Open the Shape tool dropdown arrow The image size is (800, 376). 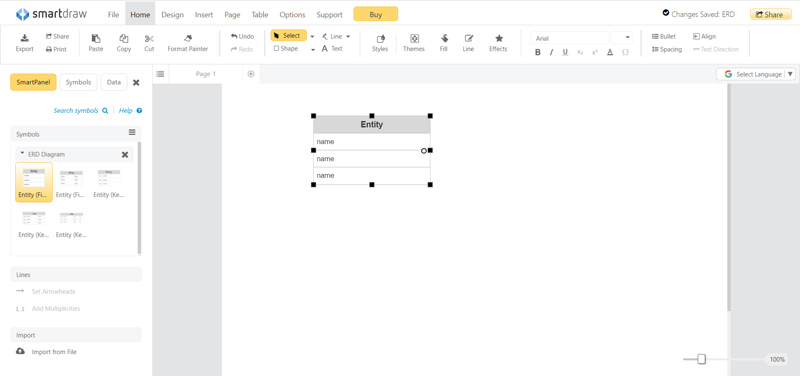313,49
